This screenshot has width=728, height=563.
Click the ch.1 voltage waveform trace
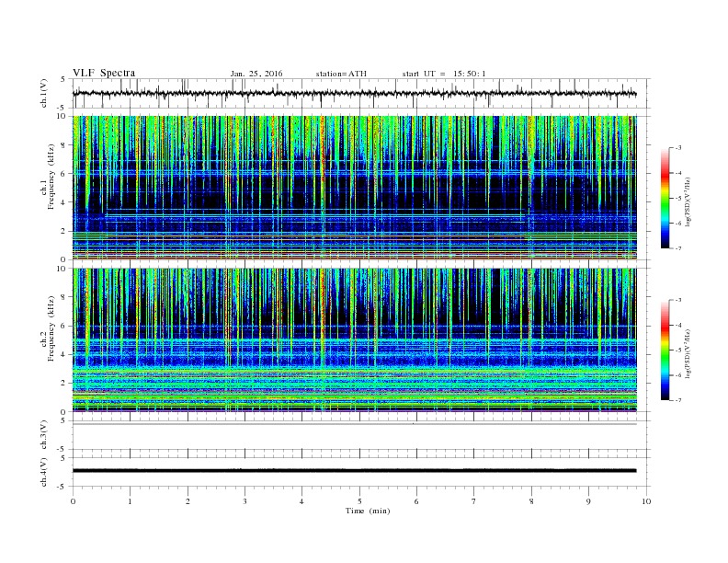point(354,93)
